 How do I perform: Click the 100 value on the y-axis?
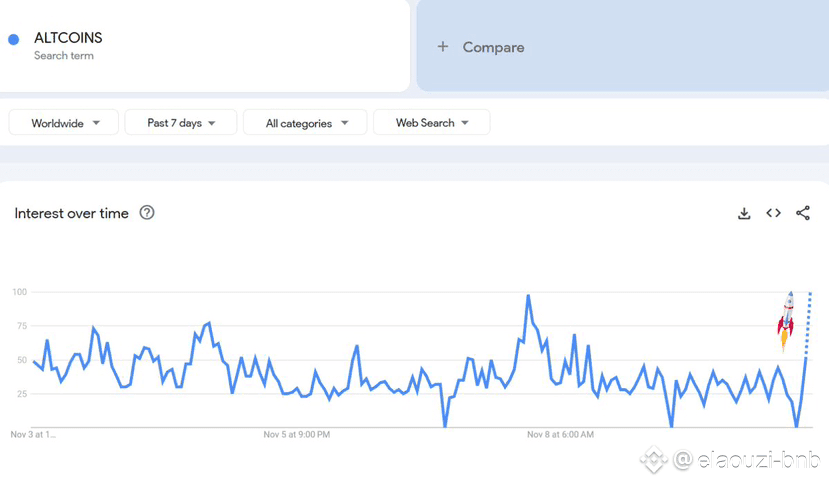click(19, 292)
